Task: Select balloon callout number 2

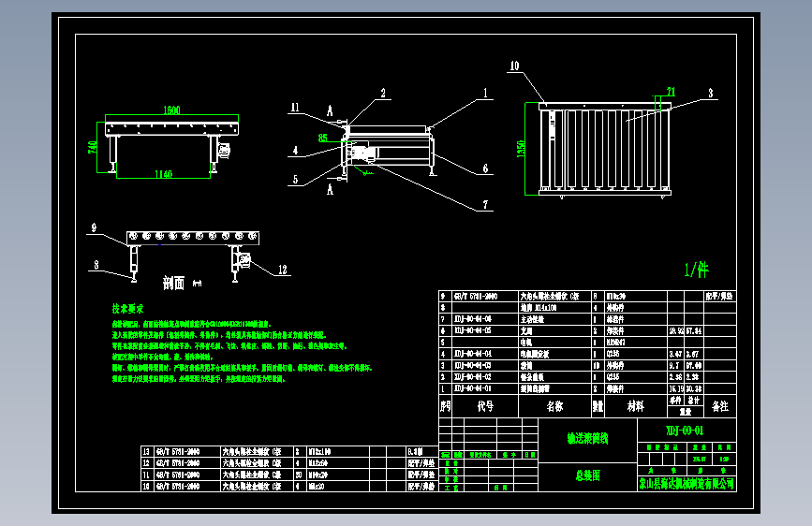Action: 383,94
